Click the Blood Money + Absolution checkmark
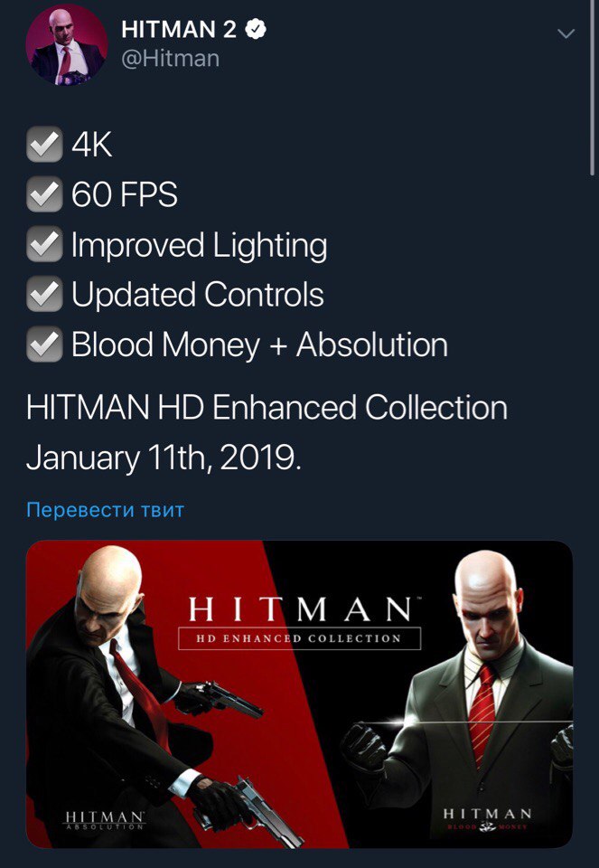The width and height of the screenshot is (599, 868). click(44, 344)
